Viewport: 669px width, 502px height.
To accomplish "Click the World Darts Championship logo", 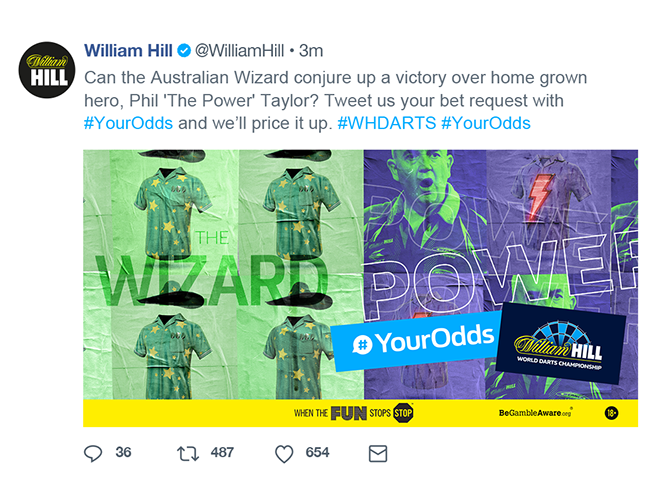I will point(559,343).
